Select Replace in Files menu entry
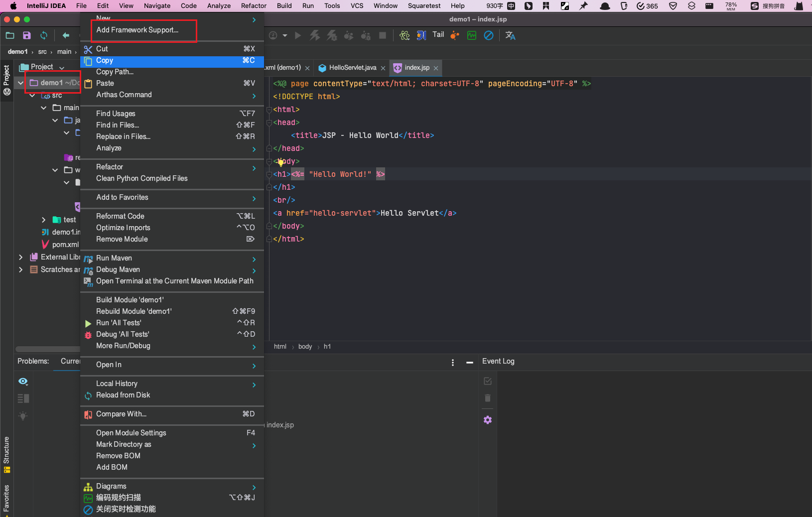The height and width of the screenshot is (517, 812). pos(172,136)
